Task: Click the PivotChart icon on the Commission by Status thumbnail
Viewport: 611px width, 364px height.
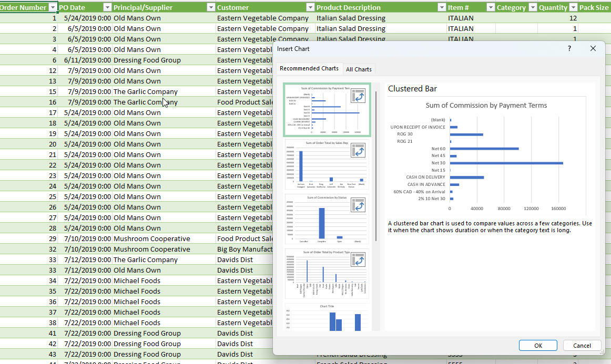Action: (x=359, y=205)
